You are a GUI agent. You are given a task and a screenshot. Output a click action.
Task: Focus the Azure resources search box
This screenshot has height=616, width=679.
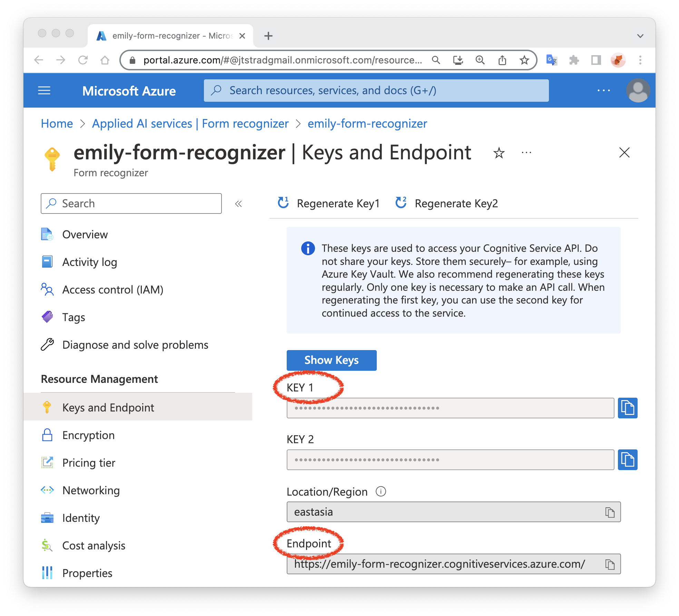click(x=376, y=91)
